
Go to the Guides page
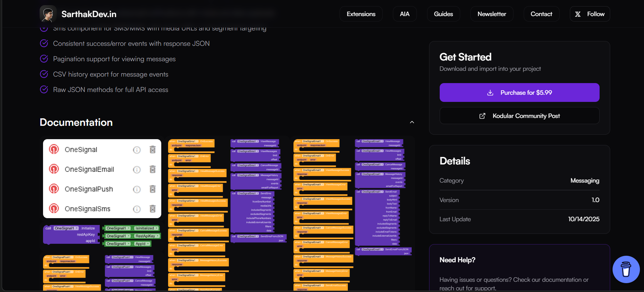pyautogui.click(x=443, y=14)
